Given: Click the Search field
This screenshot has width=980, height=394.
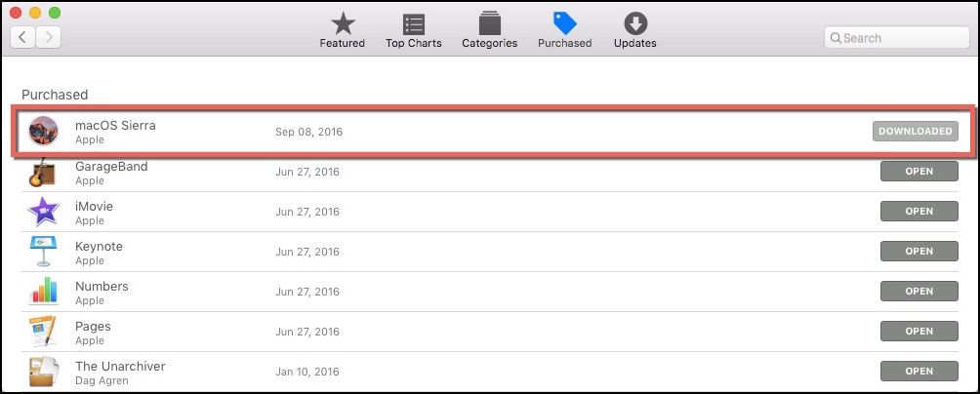Looking at the screenshot, I should (x=897, y=38).
